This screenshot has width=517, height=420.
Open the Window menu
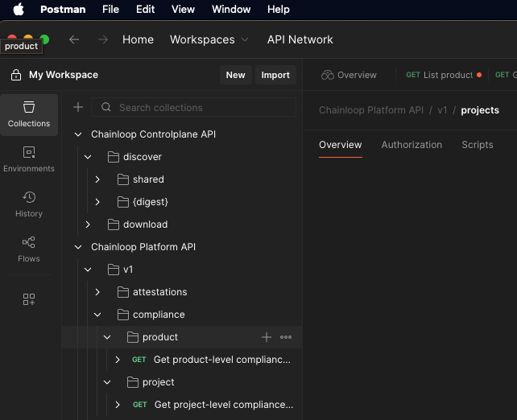231,9
